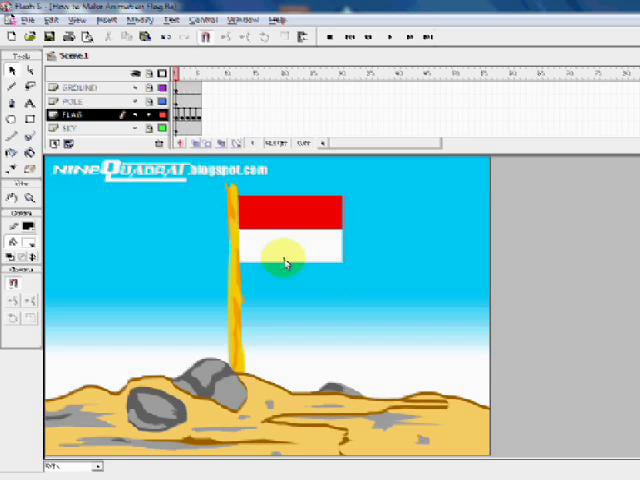Open the fill color picker dropdown
640x480 pixels.
29,242
